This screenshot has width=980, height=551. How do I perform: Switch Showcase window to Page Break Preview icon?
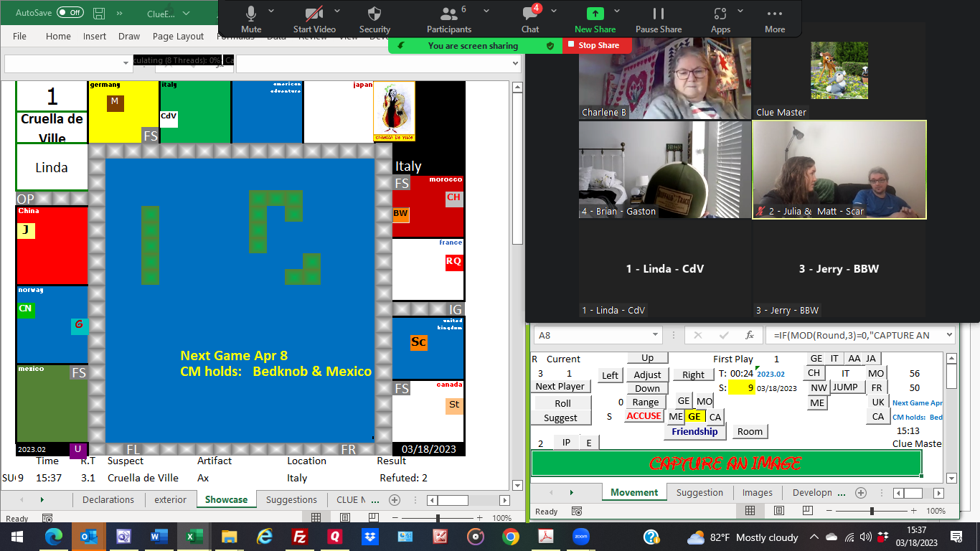[x=374, y=517]
